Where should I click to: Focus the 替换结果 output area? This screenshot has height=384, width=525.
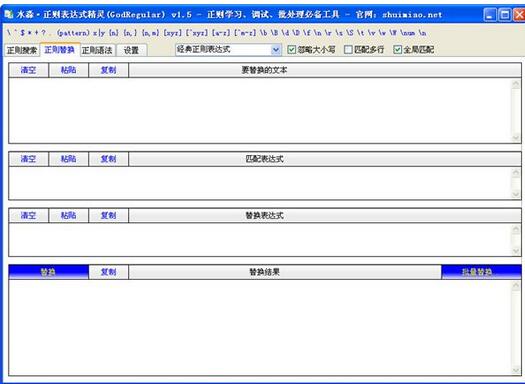(x=260, y=327)
